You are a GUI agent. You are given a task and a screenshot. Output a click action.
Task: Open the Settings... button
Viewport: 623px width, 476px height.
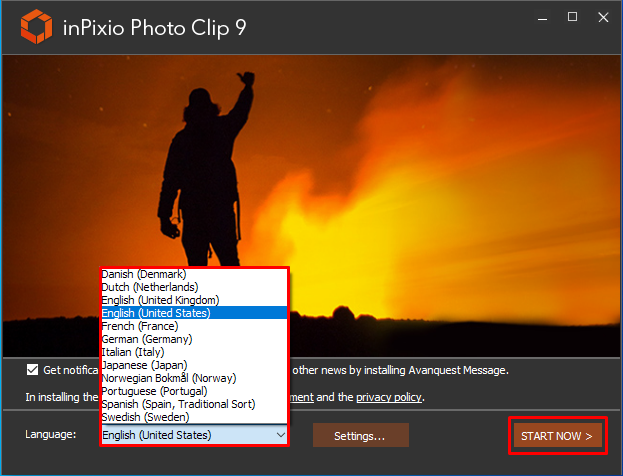(360, 435)
